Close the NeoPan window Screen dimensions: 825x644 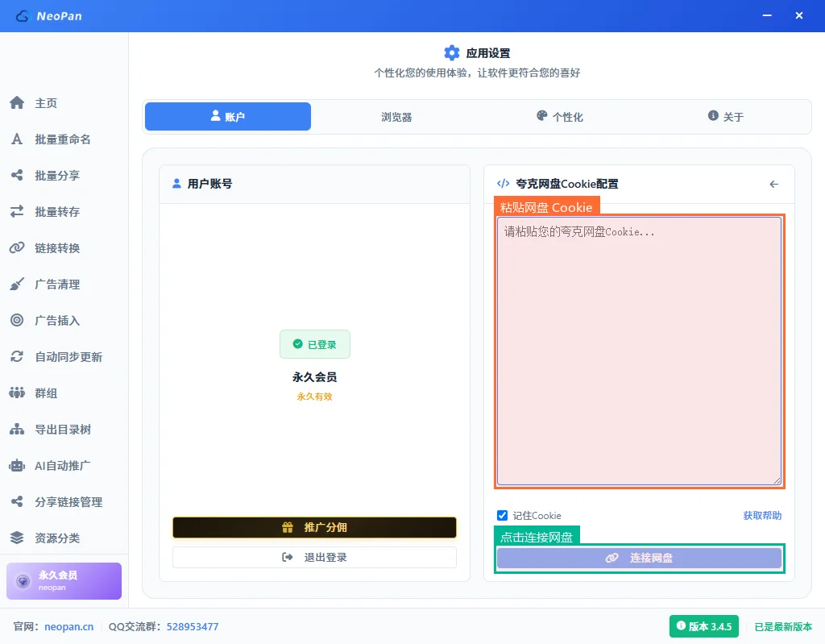798,16
